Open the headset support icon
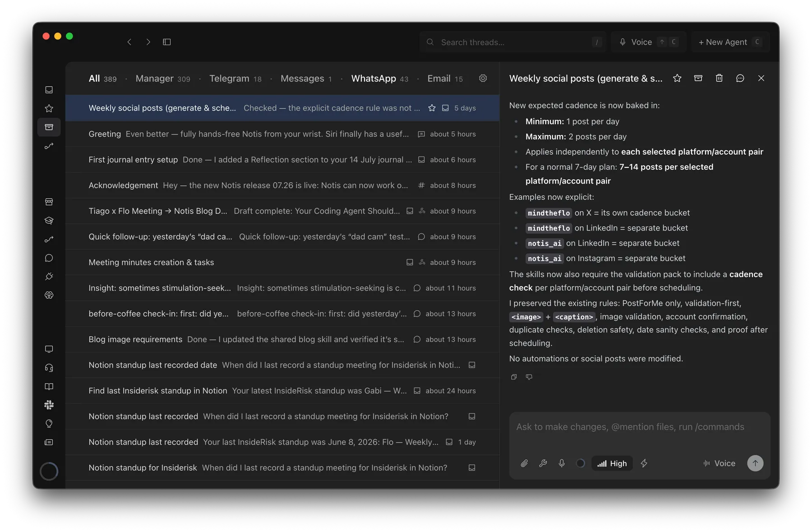812x532 pixels. tap(49, 368)
